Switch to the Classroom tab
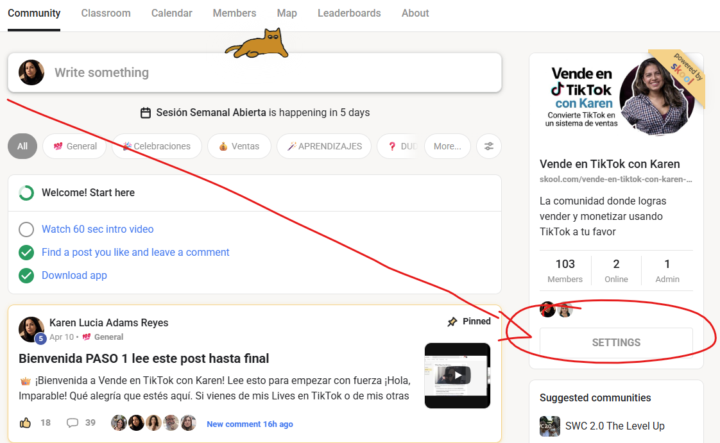The height and width of the screenshot is (443, 720). (x=106, y=13)
